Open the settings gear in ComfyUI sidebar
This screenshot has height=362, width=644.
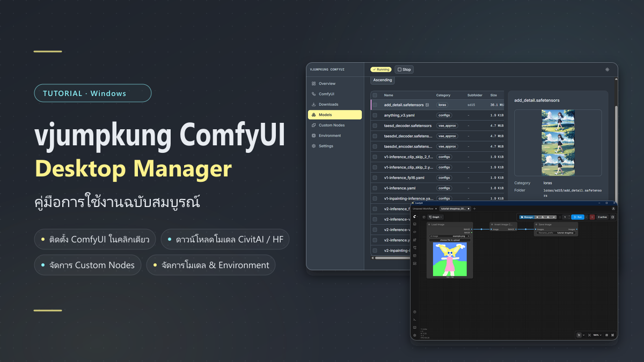pyautogui.click(x=415, y=335)
